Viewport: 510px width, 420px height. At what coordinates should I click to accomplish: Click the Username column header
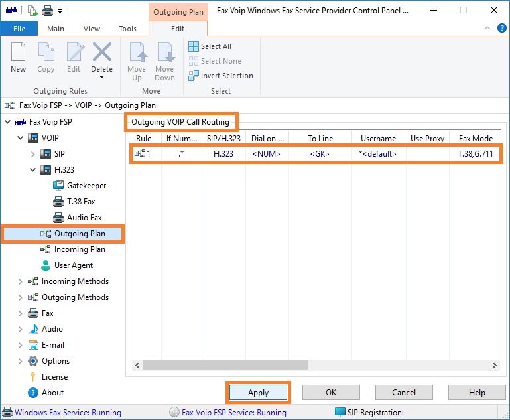point(378,139)
